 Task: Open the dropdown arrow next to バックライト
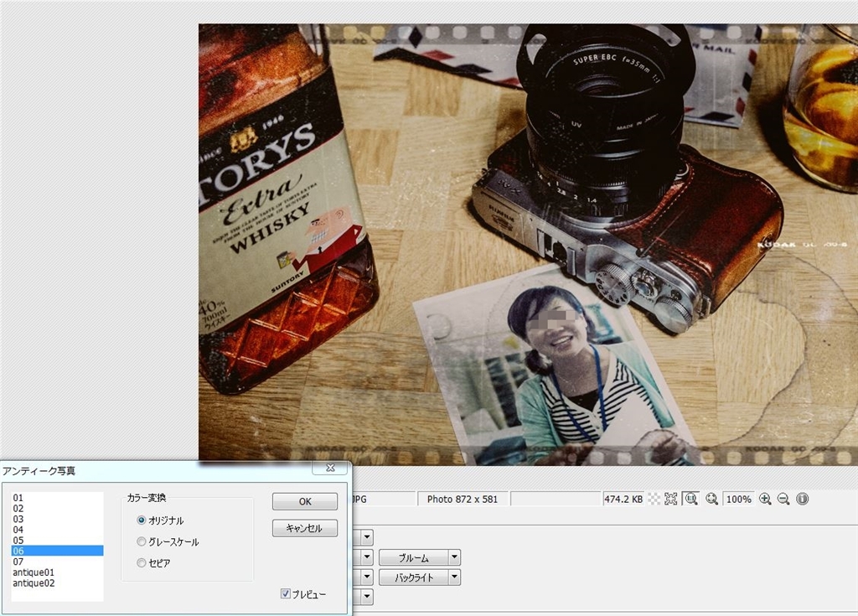tap(454, 577)
